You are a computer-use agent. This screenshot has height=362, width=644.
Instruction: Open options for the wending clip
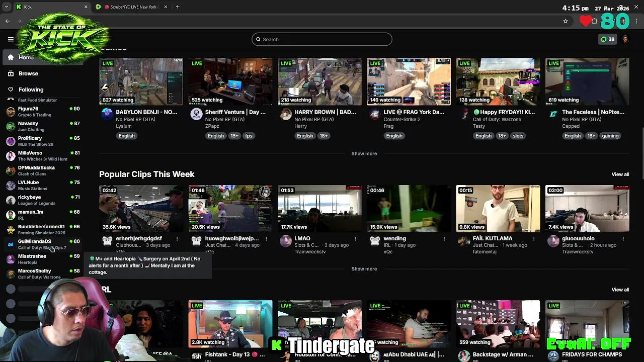coord(444,239)
